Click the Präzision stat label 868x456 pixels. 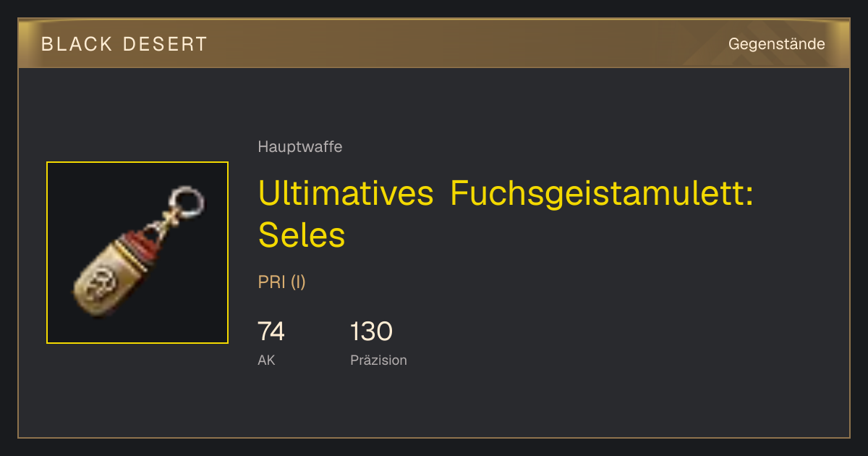(x=378, y=360)
